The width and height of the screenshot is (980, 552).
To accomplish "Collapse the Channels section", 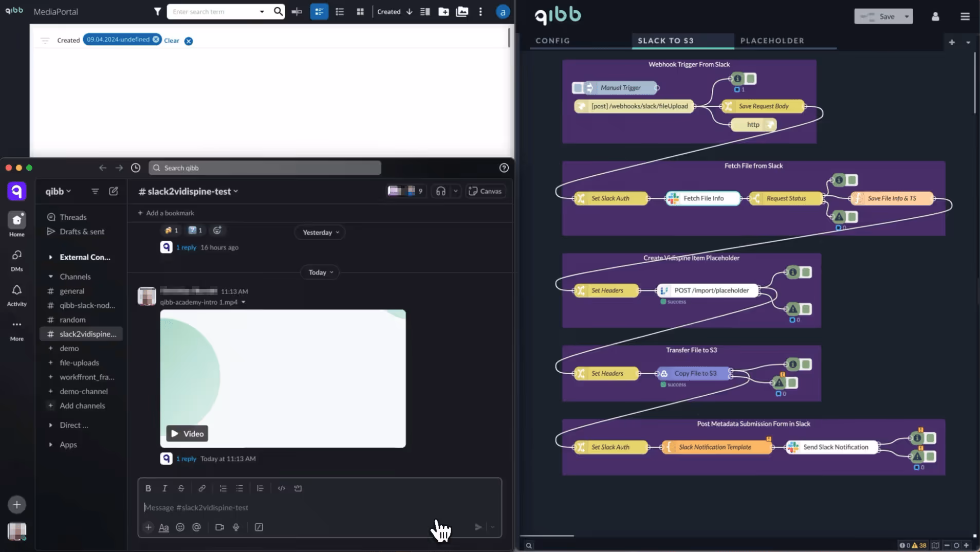I will (50, 277).
